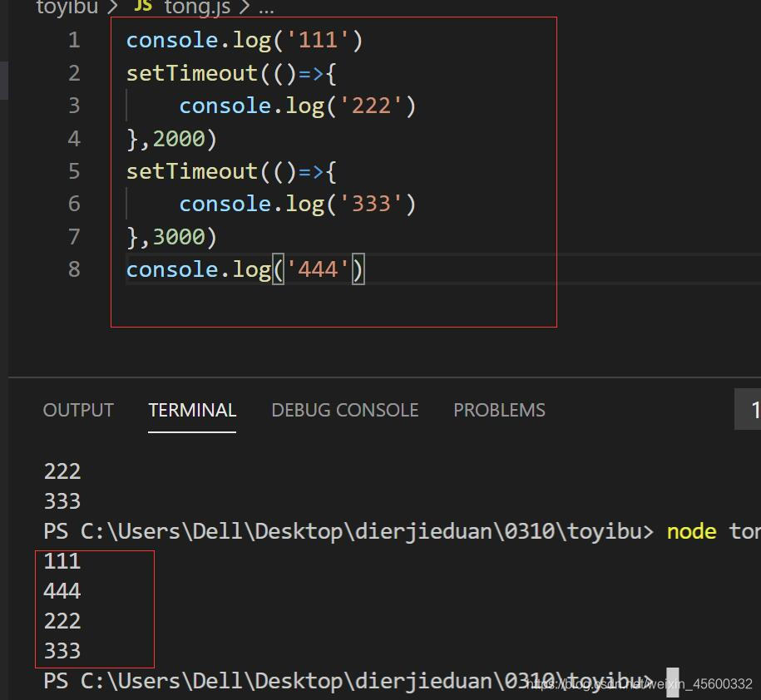Select the TERMINAL panel tab
Image resolution: width=761 pixels, height=700 pixels.
[192, 411]
